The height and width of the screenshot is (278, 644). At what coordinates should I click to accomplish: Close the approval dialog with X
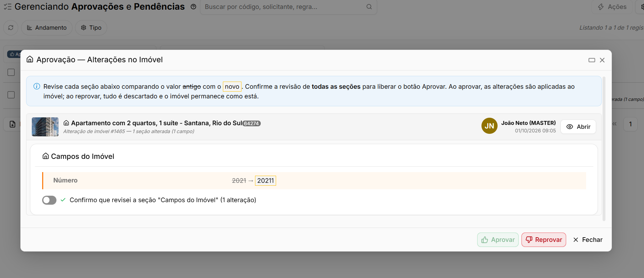(x=602, y=60)
